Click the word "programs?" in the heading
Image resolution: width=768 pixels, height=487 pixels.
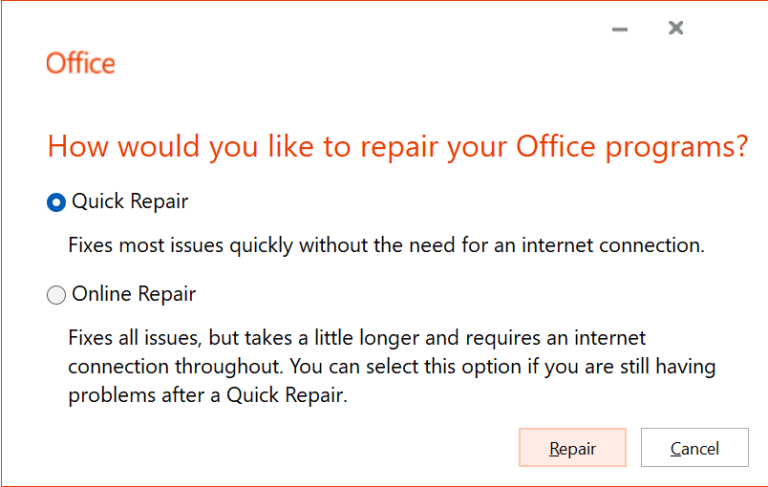[677, 147]
